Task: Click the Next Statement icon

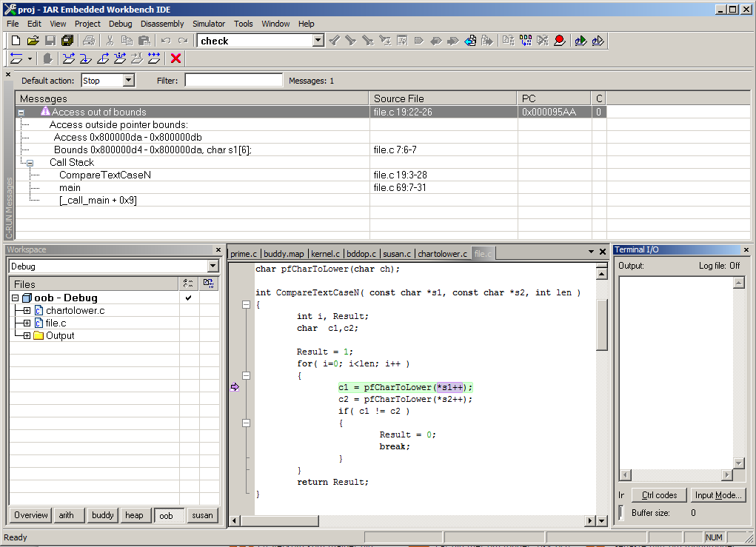Action: point(120,58)
